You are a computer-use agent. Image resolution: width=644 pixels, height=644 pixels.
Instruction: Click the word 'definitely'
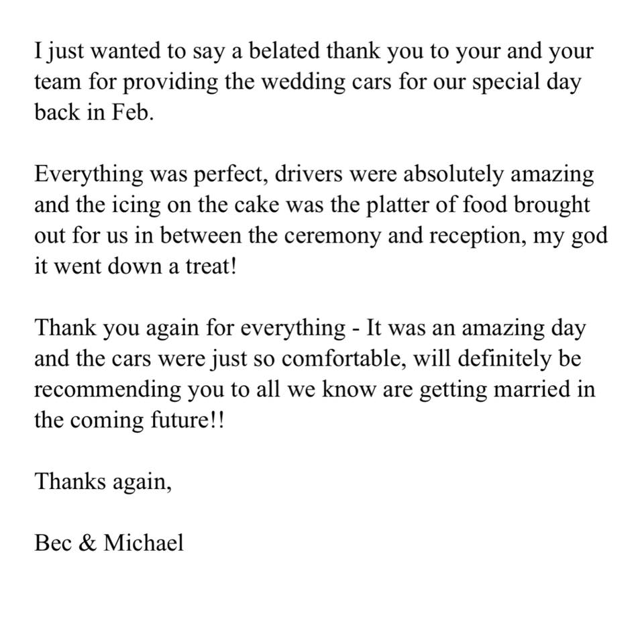tap(504, 359)
